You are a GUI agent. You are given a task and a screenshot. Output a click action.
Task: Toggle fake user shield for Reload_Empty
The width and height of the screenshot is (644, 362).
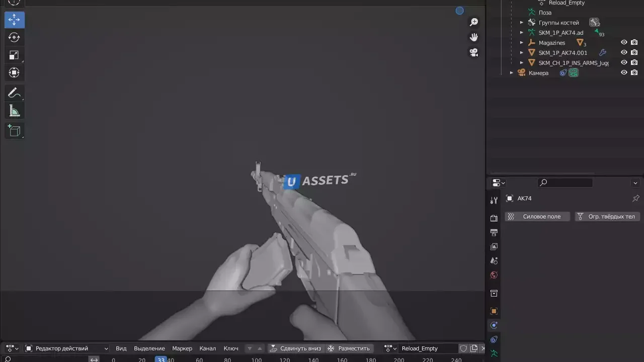463,348
